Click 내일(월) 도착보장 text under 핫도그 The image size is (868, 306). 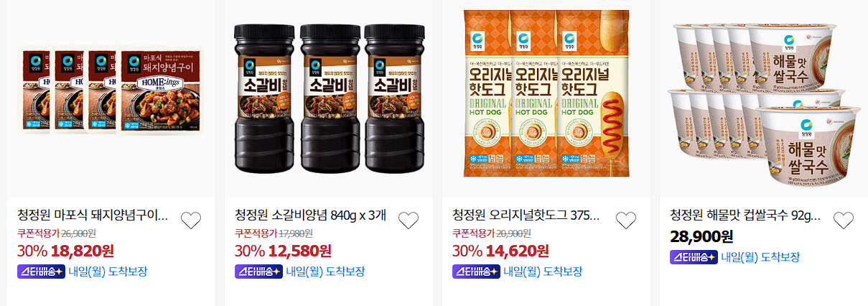[x=543, y=272]
